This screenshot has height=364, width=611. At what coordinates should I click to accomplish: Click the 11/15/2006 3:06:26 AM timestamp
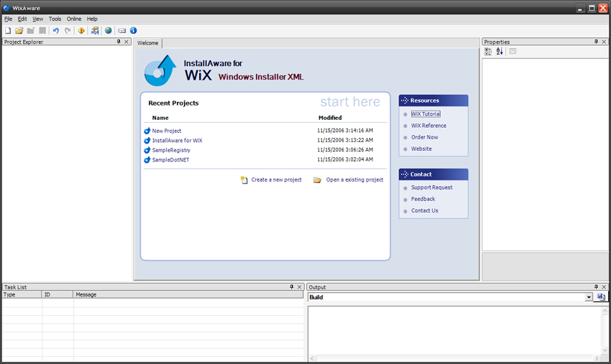click(345, 149)
